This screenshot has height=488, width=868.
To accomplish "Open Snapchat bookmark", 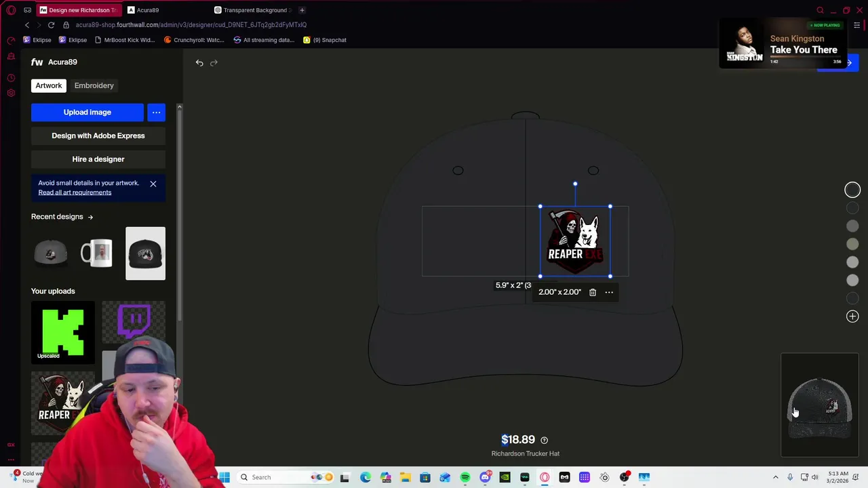I will pos(325,40).
